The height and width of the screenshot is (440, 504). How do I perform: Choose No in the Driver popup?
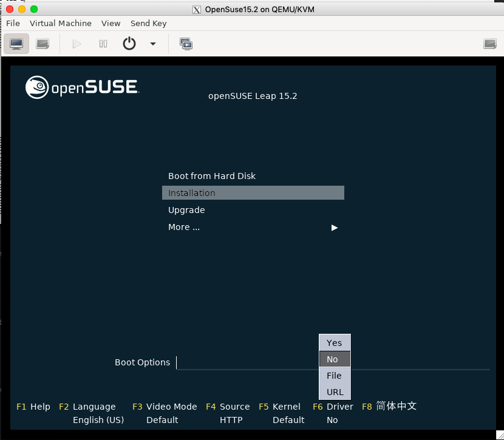[335, 359]
